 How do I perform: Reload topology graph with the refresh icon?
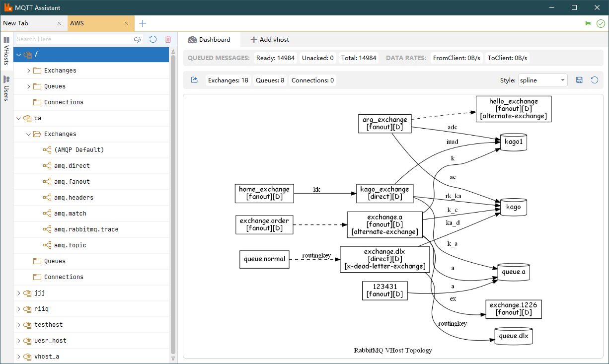[594, 80]
